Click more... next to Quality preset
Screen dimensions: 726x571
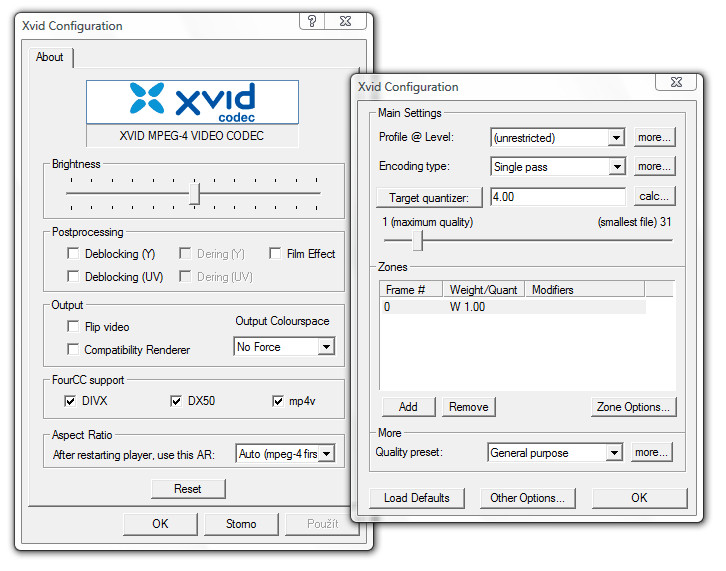pyautogui.click(x=651, y=452)
